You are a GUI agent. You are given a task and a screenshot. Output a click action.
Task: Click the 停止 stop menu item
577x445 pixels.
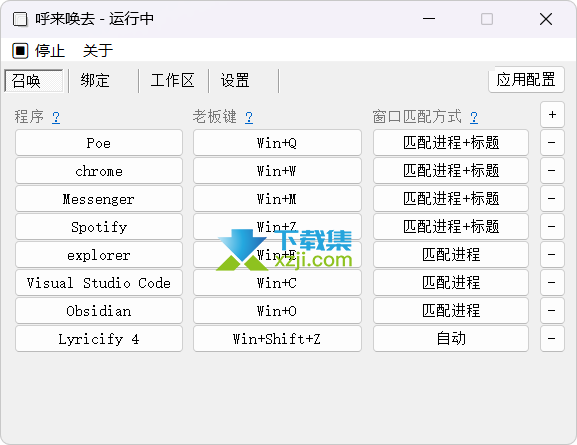(x=39, y=50)
